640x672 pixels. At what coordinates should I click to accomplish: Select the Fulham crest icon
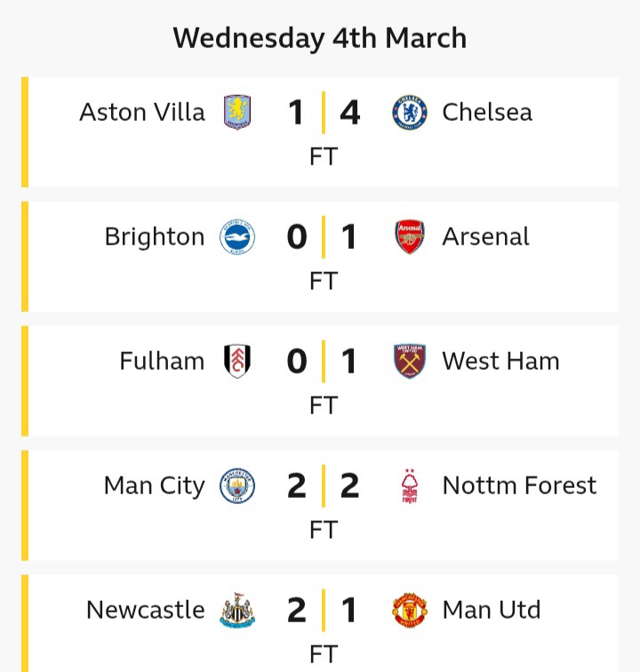pyautogui.click(x=237, y=362)
